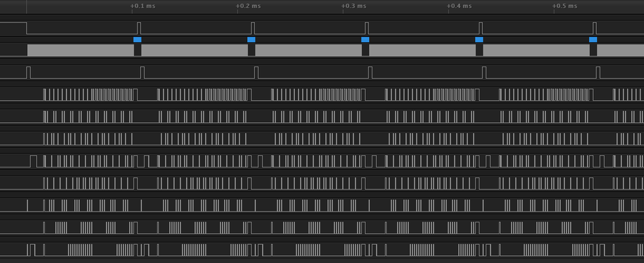The width and height of the screenshot is (644, 263).
Task: Select the blue marker right of +0.3 ms label
Action: pos(365,39)
